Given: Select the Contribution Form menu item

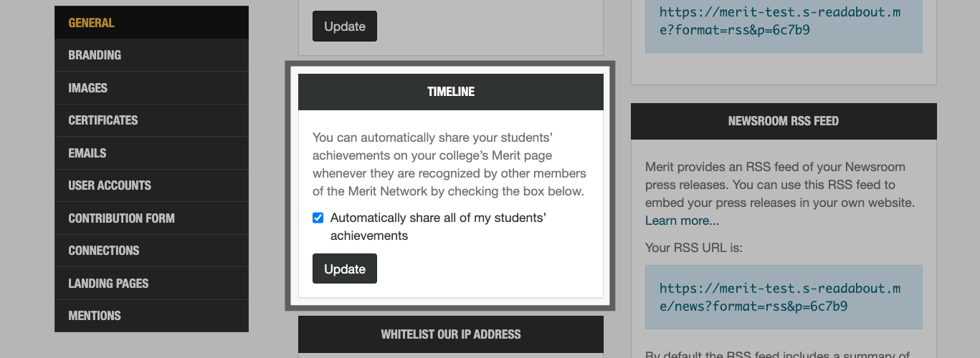Looking at the screenshot, I should tap(121, 218).
